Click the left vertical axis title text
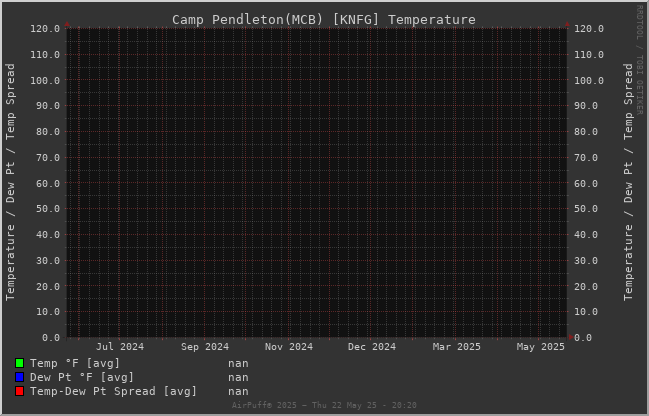 [10, 182]
